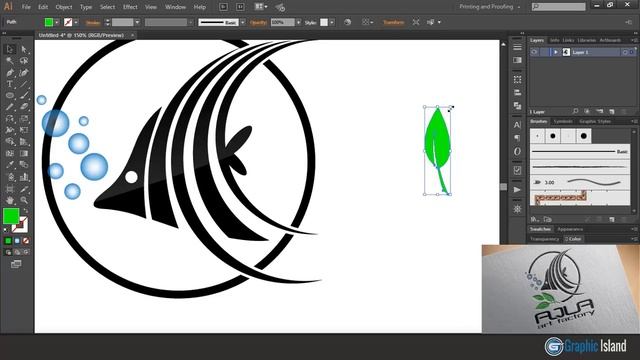This screenshot has width=640, height=360.
Task: Choose the Hand tool
Action: (x=10, y=200)
